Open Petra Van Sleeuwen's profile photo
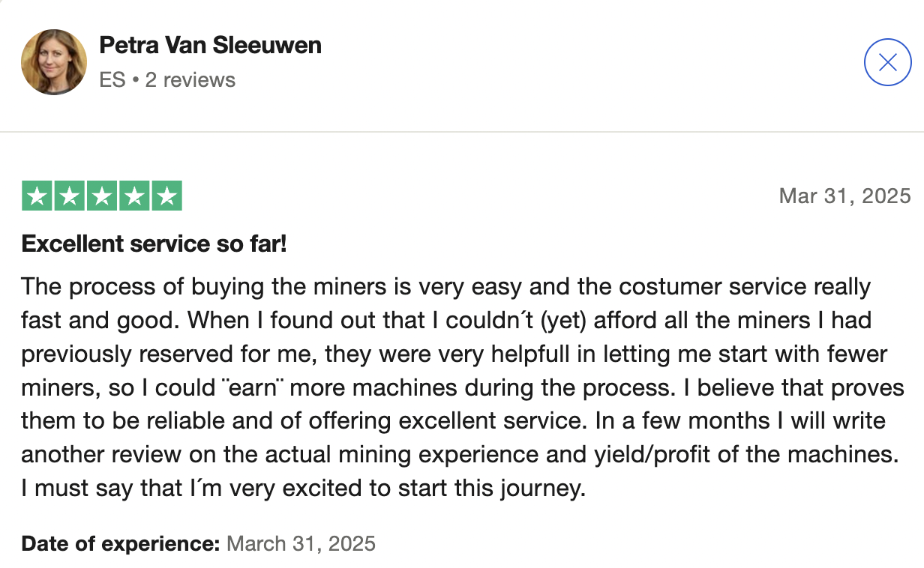This screenshot has height=568, width=924. (54, 62)
